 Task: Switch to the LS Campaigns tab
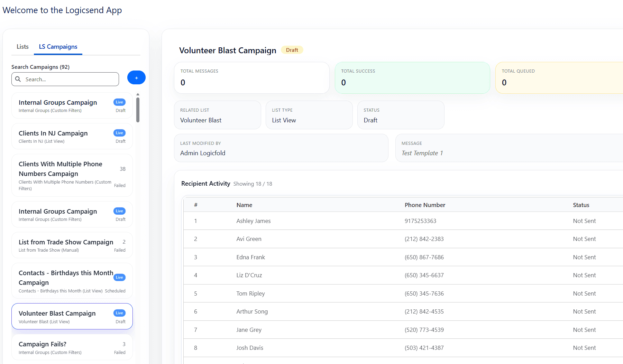(58, 47)
